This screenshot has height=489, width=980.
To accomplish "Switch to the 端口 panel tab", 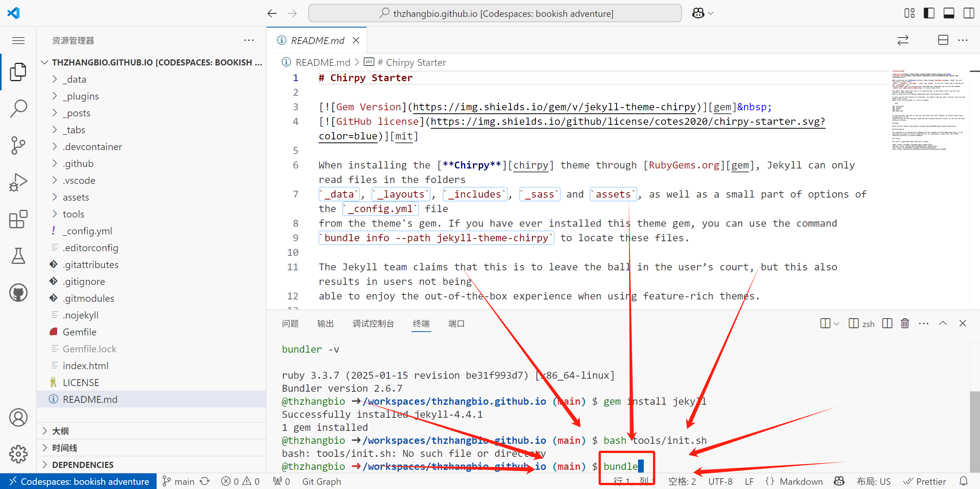I will point(456,324).
